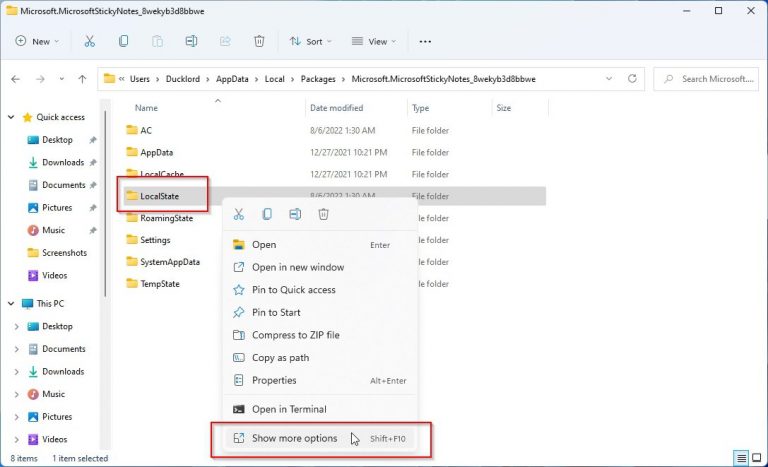Cut using the context menu scissors icon
This screenshot has width=768, height=467.
(239, 214)
